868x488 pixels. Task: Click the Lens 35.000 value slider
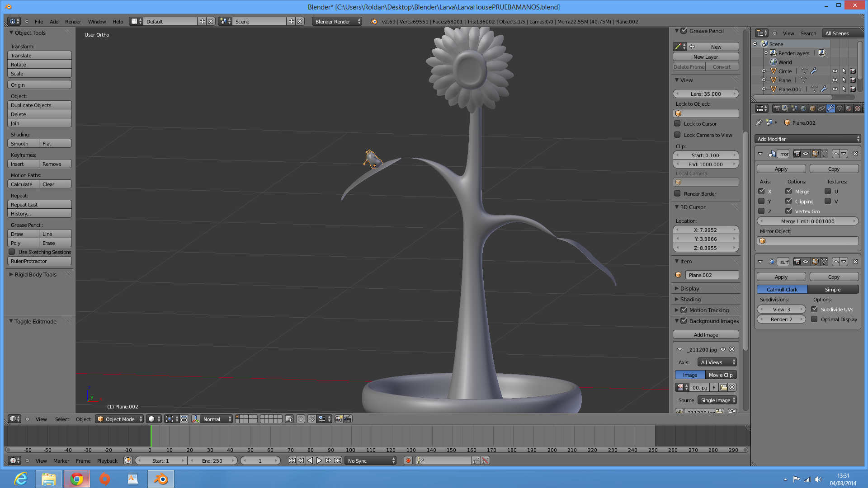coord(705,94)
